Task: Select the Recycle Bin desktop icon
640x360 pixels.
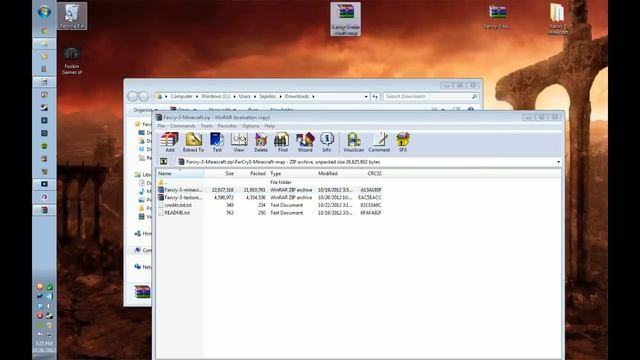Action: point(72,16)
